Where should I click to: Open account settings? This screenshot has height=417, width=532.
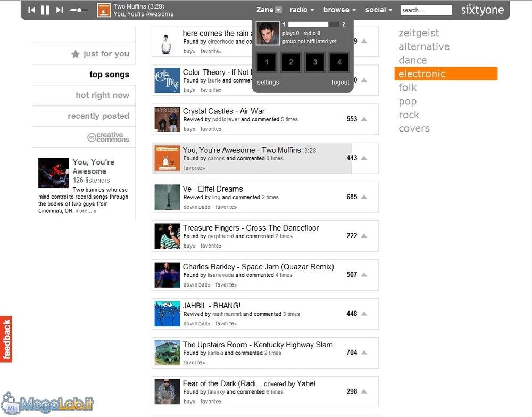268,82
